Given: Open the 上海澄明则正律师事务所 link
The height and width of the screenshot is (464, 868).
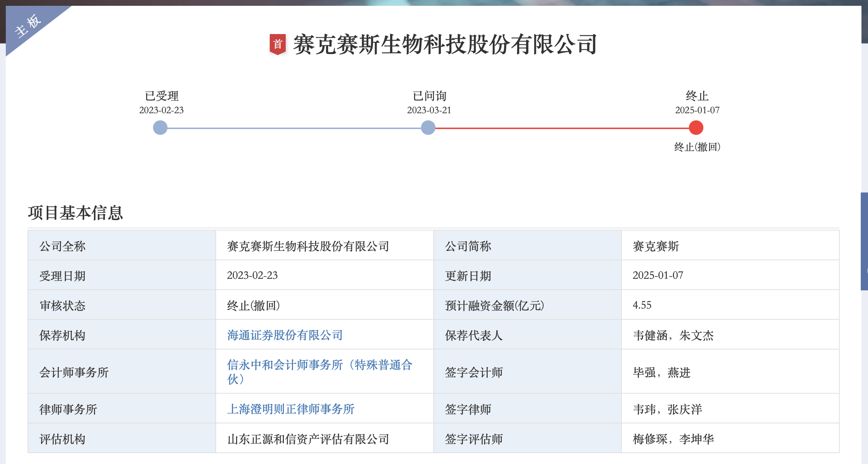Looking at the screenshot, I should 290,409.
